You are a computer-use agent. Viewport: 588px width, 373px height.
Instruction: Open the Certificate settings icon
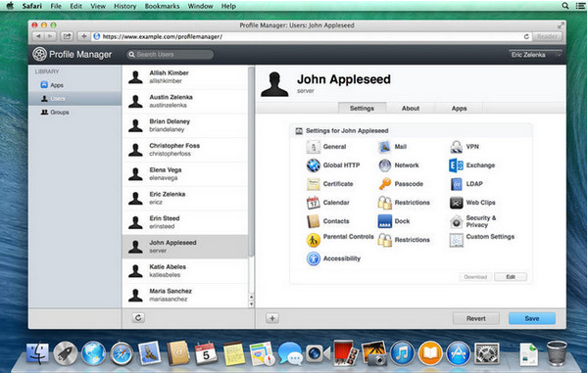(314, 184)
